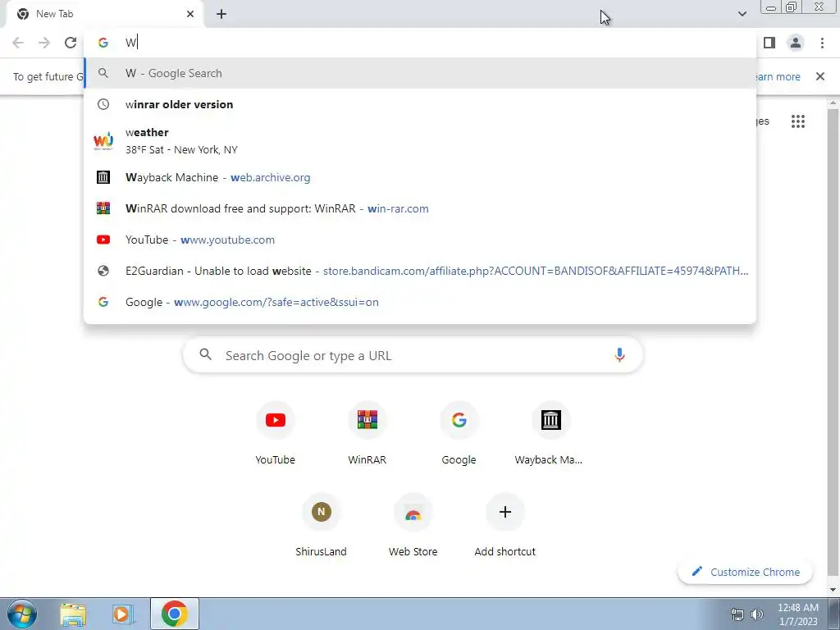Close the New Tab tab
Screen dimensions: 840x630
190,14
